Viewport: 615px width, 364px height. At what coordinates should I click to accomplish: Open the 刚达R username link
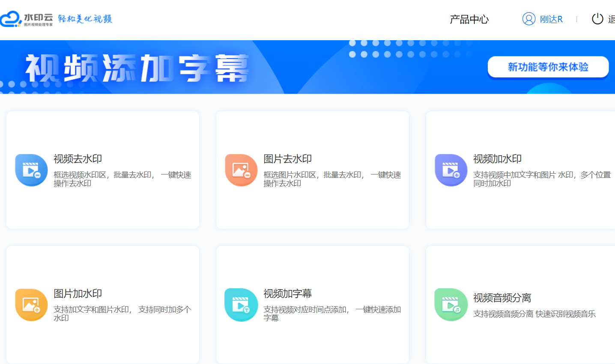(551, 19)
